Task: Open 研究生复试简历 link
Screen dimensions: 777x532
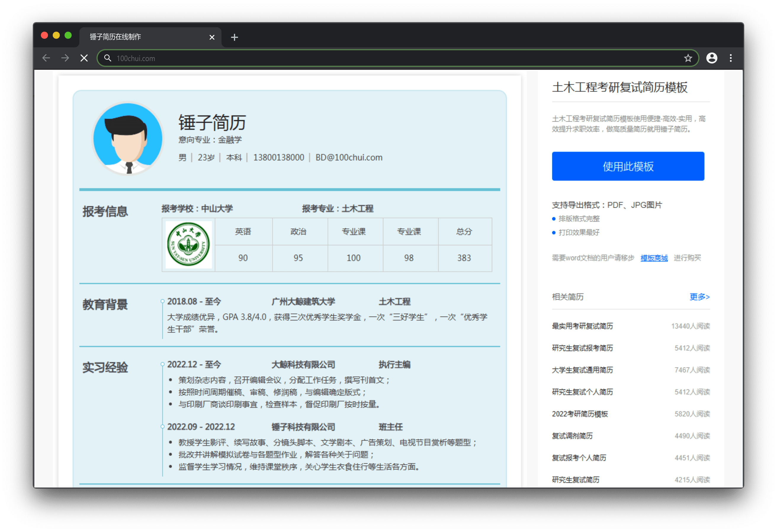Action: click(575, 480)
